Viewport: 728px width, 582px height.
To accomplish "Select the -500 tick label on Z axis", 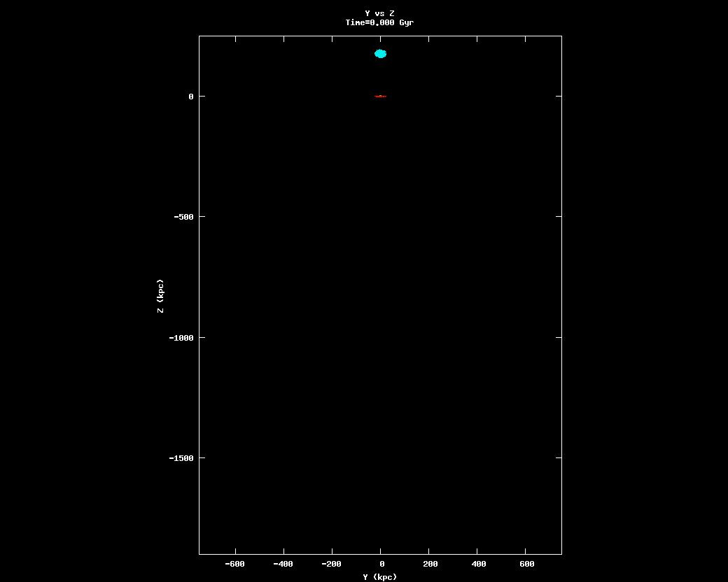I will (x=183, y=217).
